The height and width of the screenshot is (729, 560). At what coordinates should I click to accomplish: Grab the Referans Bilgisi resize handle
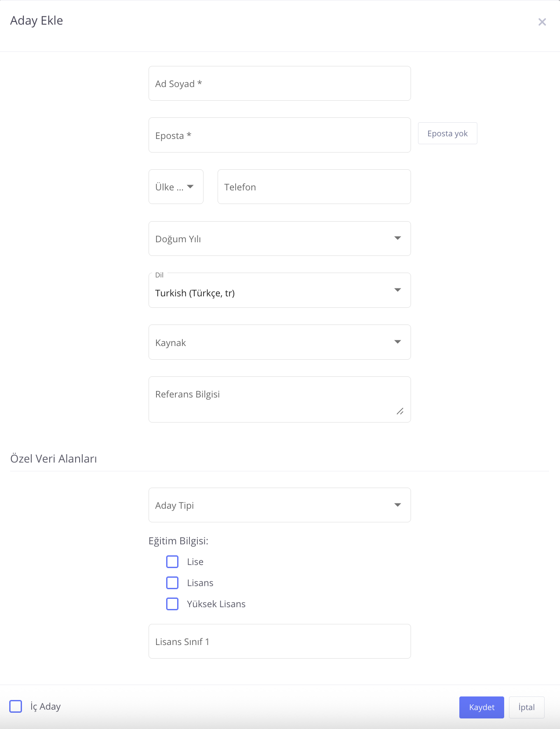[x=400, y=412]
